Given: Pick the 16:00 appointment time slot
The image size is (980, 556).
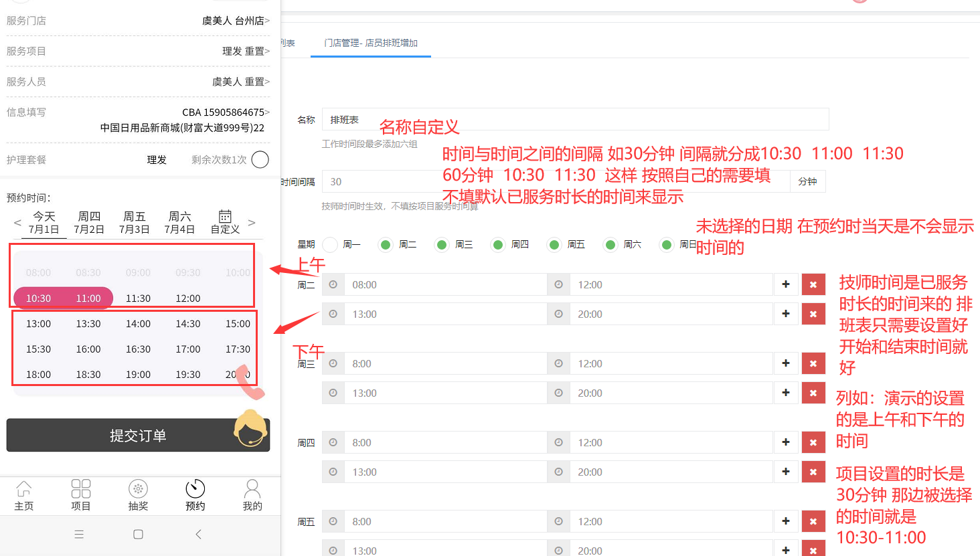Looking at the screenshot, I should point(88,349).
